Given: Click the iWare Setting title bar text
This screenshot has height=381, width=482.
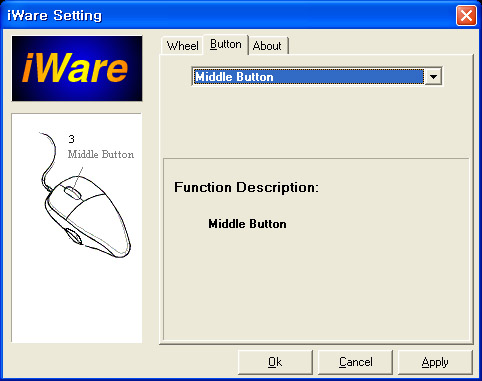Looking at the screenshot, I should point(55,15).
